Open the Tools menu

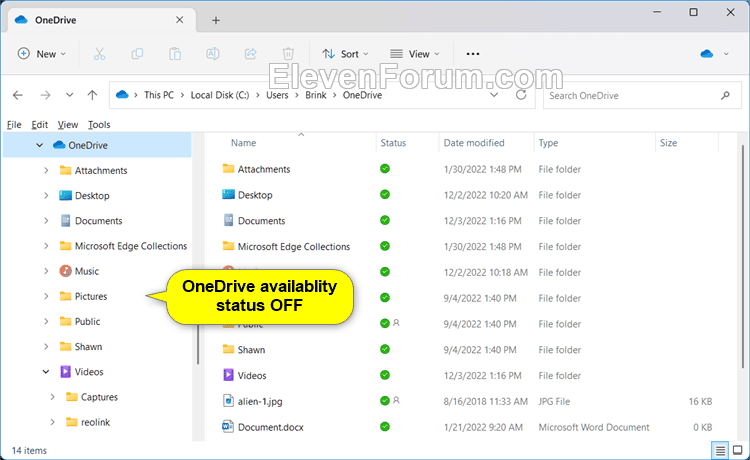pyautogui.click(x=99, y=125)
